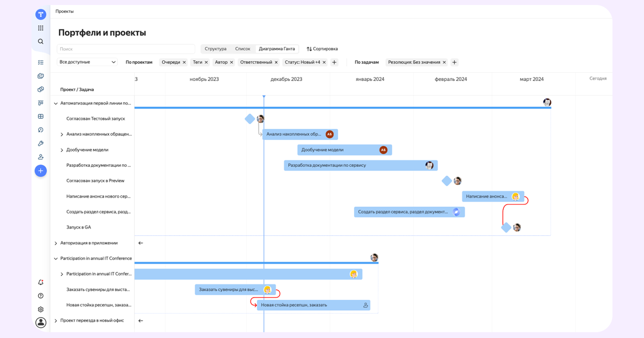Click АБ avatar on Дообучение модели bar
644x338 pixels.
click(x=383, y=150)
